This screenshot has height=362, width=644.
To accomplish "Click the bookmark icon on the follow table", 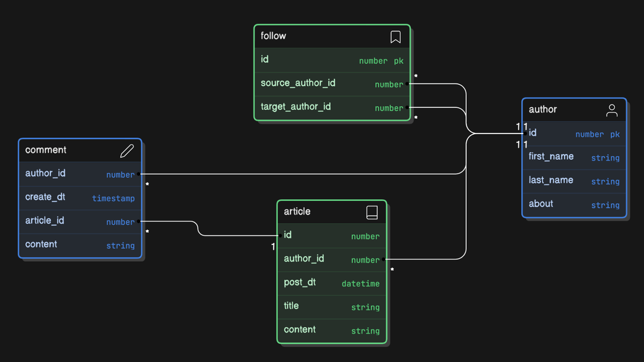I will point(395,36).
